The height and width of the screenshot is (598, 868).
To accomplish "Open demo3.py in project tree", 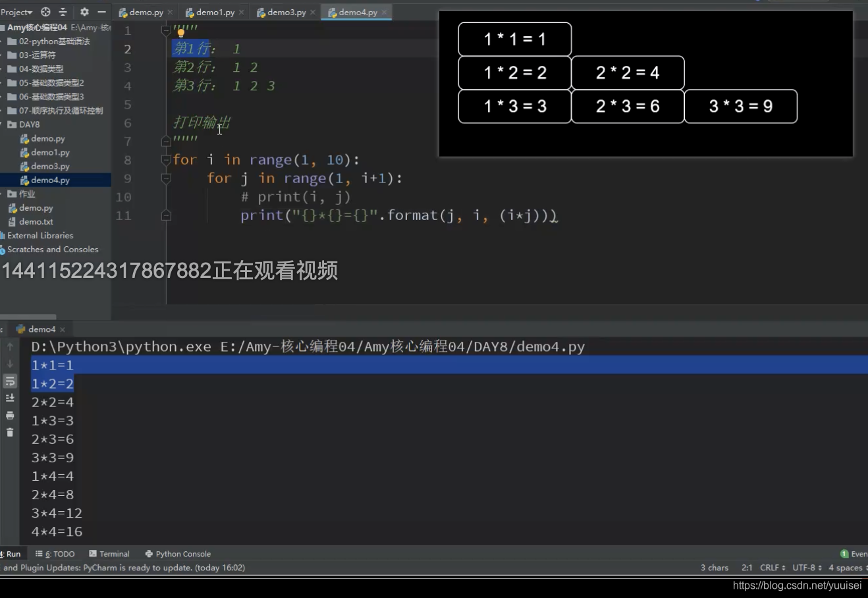I will pos(45,167).
